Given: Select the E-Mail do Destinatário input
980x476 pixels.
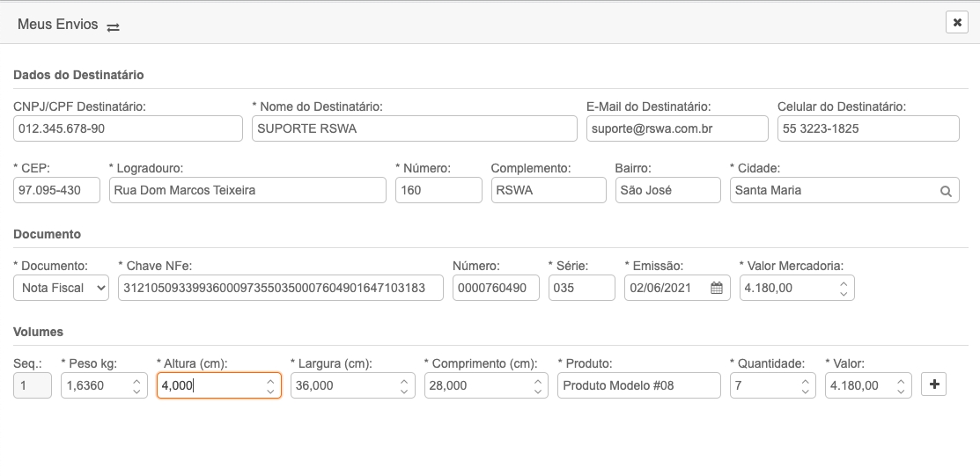Looking at the screenshot, I should tap(676, 128).
